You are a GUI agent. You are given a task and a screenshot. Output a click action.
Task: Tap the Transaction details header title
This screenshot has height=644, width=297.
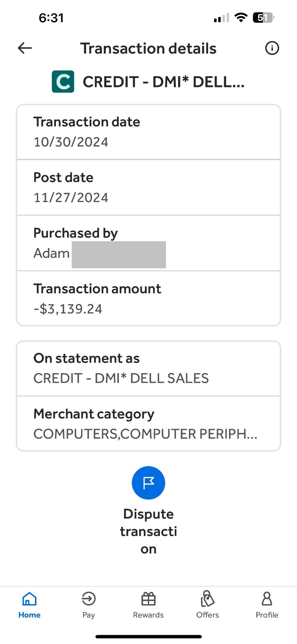tap(148, 48)
